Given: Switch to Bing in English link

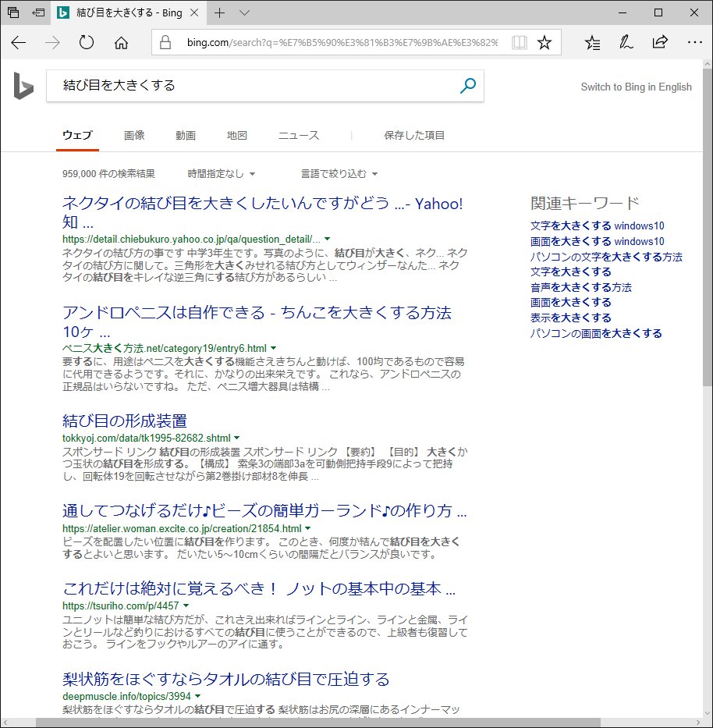Looking at the screenshot, I should point(636,87).
